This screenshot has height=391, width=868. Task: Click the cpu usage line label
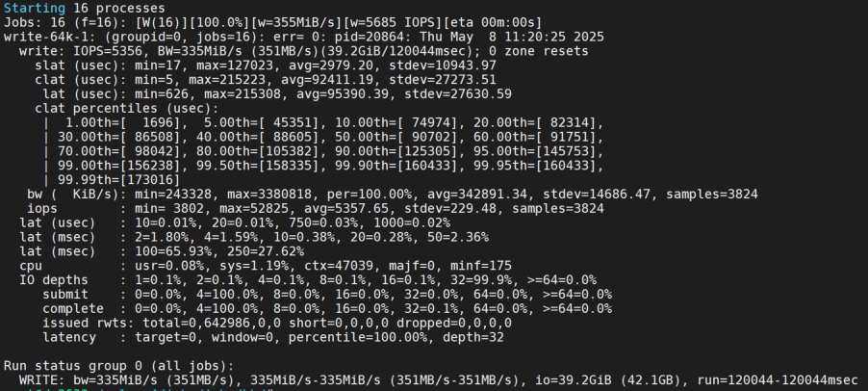(x=31, y=266)
